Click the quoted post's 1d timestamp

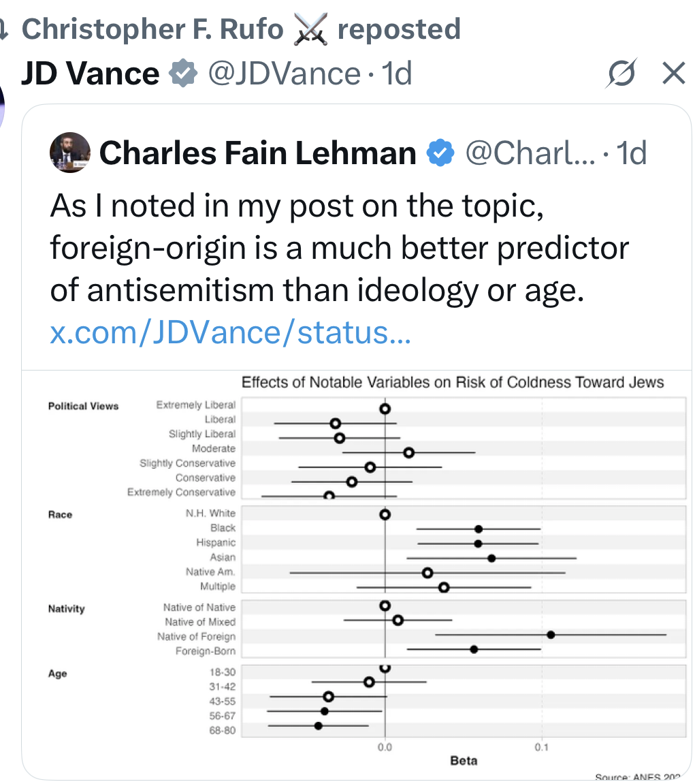click(630, 154)
